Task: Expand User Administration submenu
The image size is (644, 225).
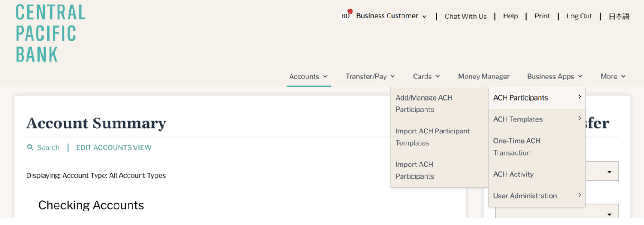Action: click(537, 196)
